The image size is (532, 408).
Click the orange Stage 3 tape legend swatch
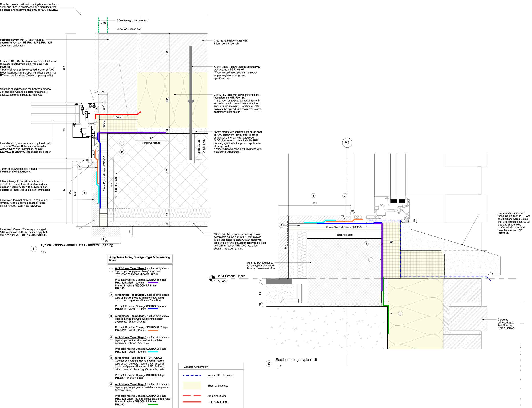[153, 330]
